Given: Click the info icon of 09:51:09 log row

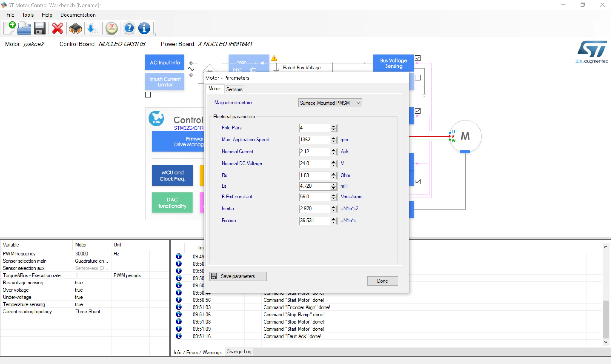Looking at the screenshot, I should [x=179, y=329].
